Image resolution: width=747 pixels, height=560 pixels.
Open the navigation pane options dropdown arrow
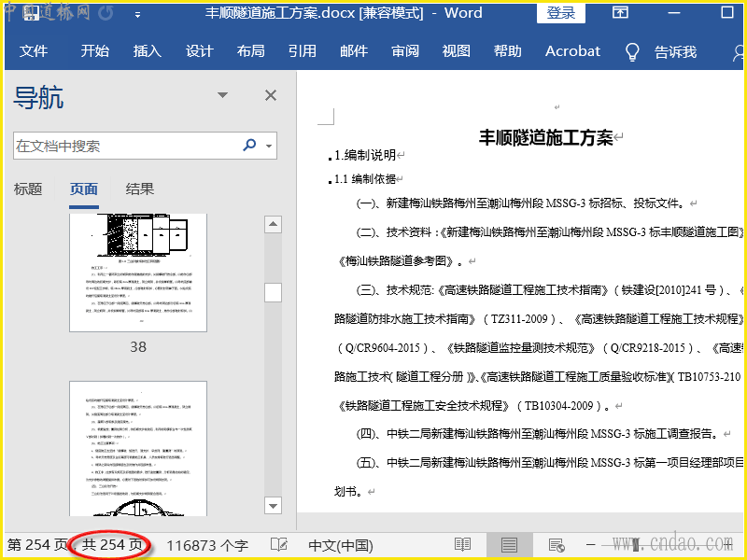click(222, 95)
